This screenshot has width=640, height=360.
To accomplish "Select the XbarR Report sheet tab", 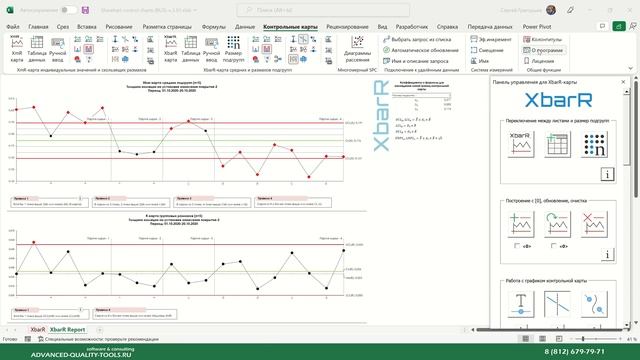I will click(67, 329).
